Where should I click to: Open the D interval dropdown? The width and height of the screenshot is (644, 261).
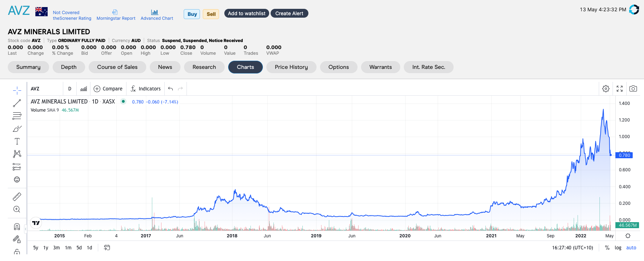70,89
